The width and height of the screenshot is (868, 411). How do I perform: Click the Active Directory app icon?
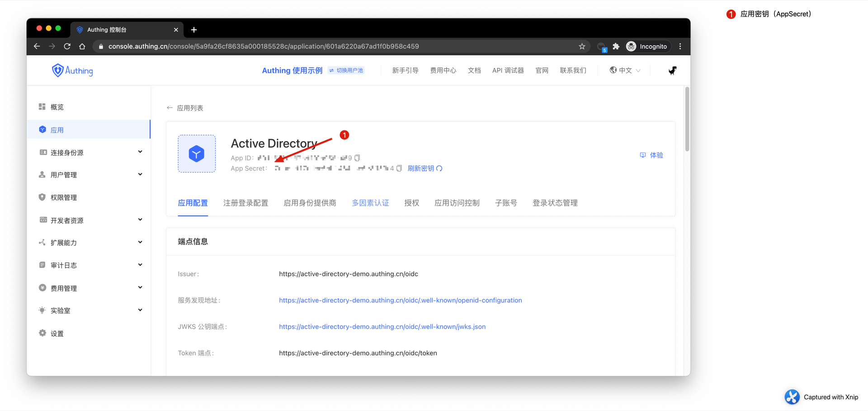(197, 154)
